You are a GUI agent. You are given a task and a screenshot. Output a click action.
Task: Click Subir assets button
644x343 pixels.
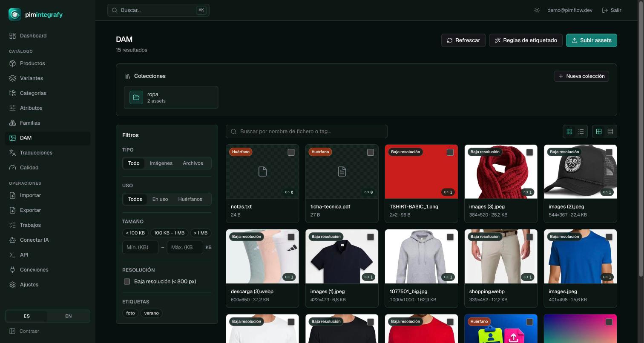point(592,40)
